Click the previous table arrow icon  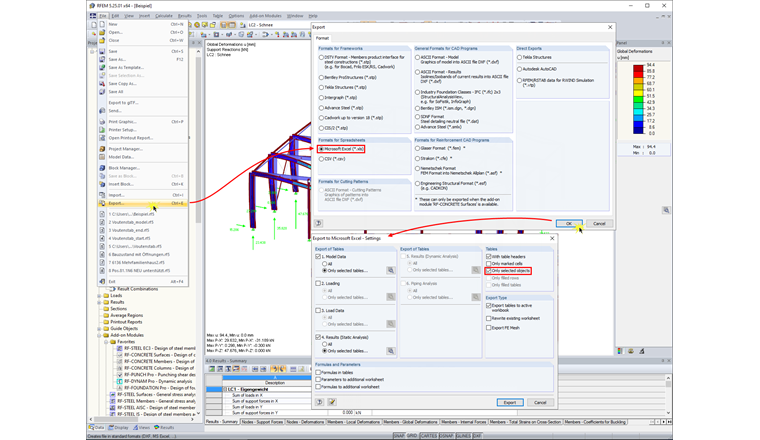255,369
